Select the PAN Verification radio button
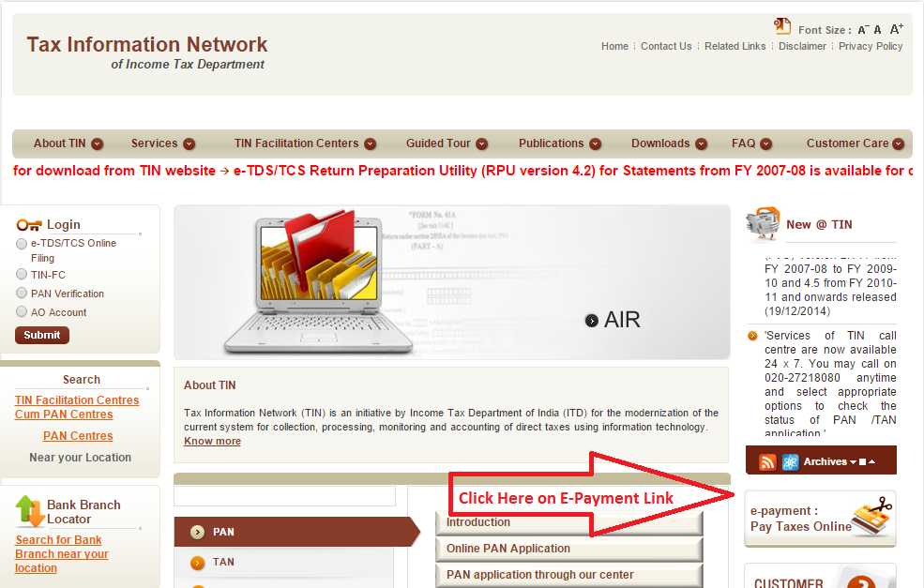 point(22,293)
